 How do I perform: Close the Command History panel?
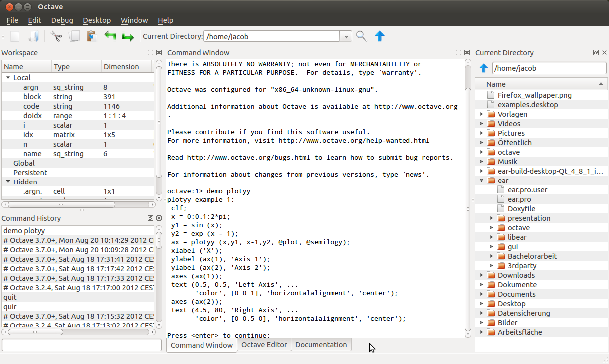pyautogui.click(x=159, y=218)
